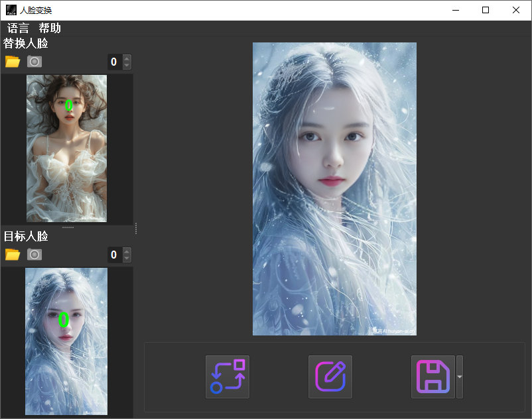532x419 pixels.
Task: Decrease the replacement face index
Action: (x=128, y=65)
